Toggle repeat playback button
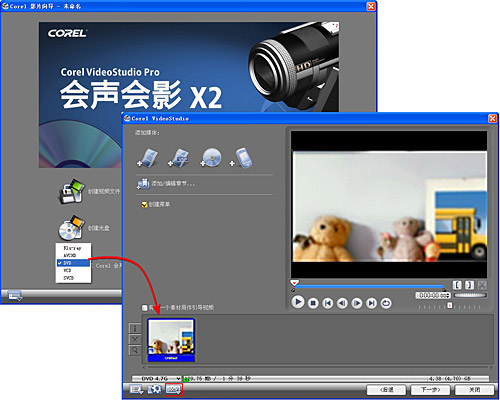Image resolution: width=500 pixels, height=400 pixels. tap(386, 303)
